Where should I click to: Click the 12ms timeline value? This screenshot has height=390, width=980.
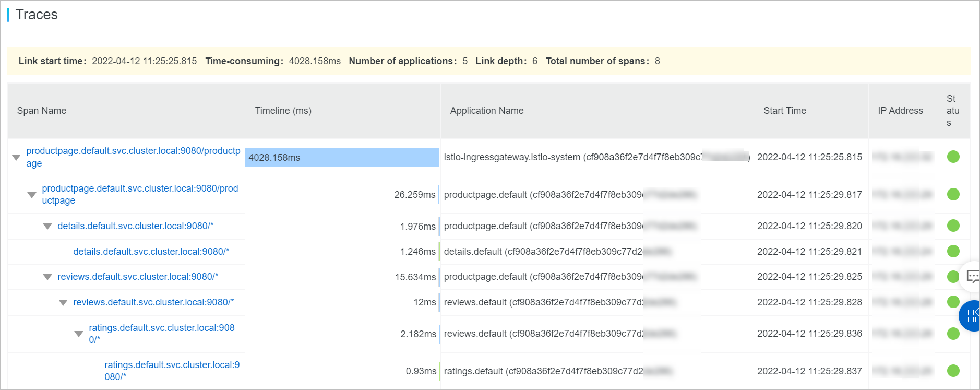pos(425,302)
